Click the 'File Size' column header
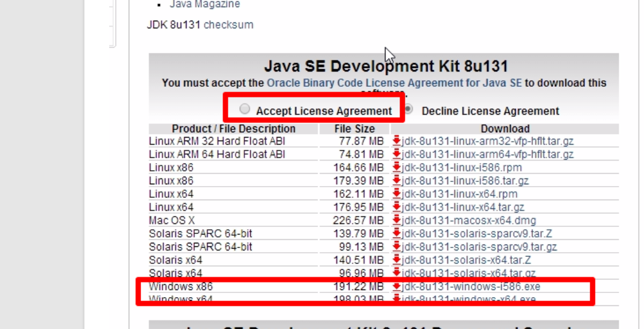The image size is (644, 329). click(354, 129)
